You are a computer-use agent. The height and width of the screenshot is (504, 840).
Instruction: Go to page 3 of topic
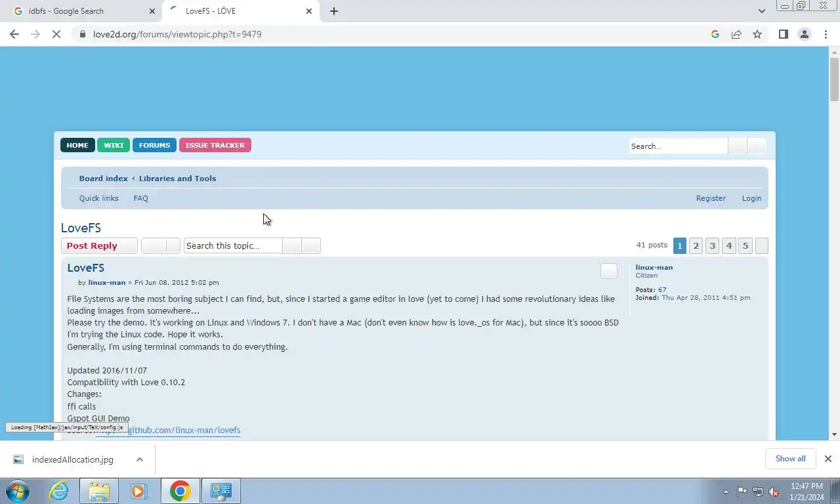[x=713, y=245]
